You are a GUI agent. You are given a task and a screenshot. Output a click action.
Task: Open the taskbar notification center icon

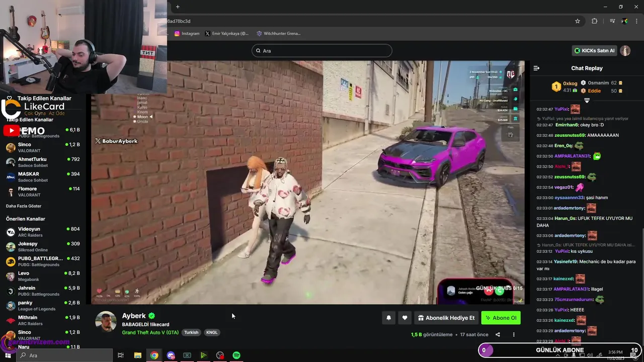[x=633, y=355]
